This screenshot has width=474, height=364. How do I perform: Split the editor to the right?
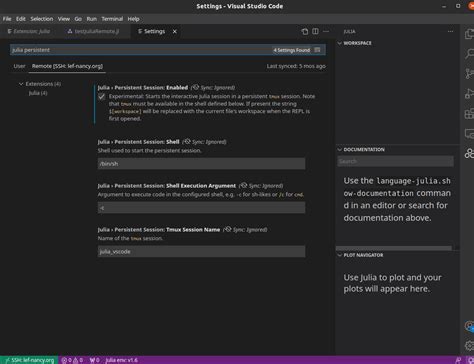[x=315, y=31]
